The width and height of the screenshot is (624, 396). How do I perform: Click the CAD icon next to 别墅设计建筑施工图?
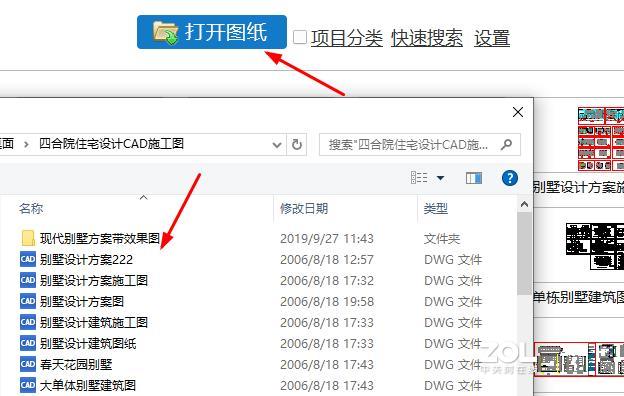28,322
